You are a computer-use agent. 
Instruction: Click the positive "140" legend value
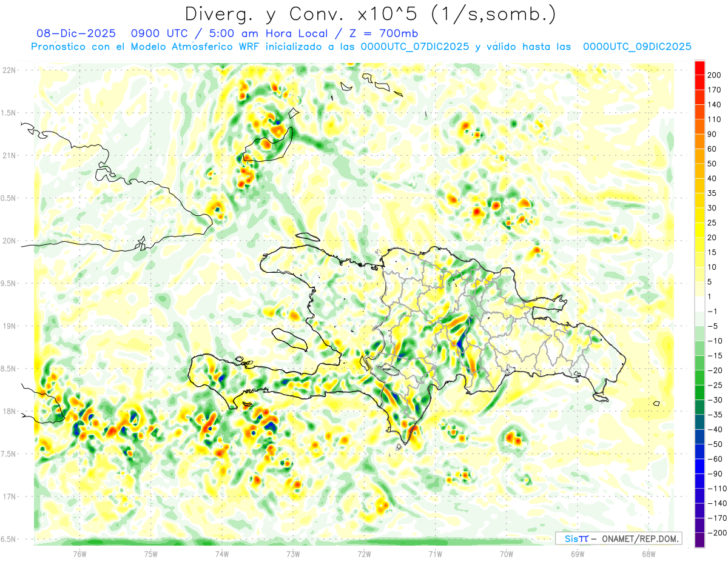click(715, 104)
